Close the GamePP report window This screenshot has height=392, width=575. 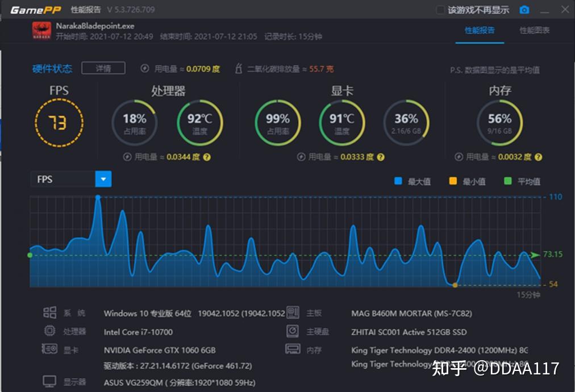[565, 9]
